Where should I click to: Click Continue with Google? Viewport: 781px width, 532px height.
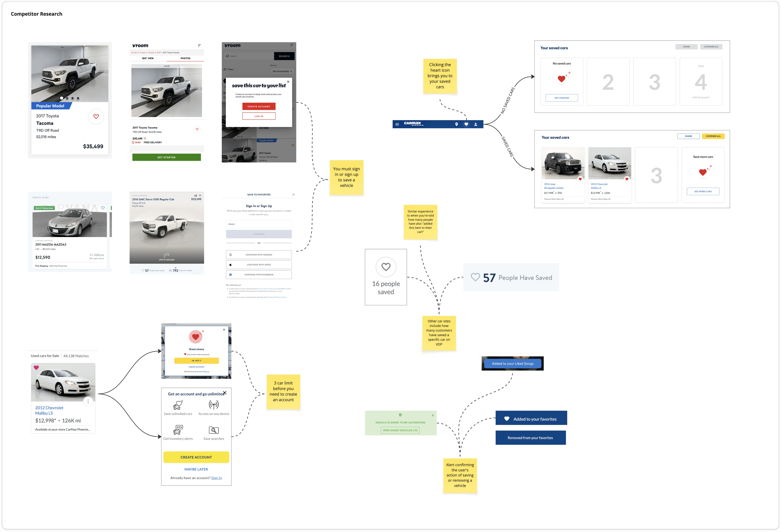pyautogui.click(x=259, y=255)
